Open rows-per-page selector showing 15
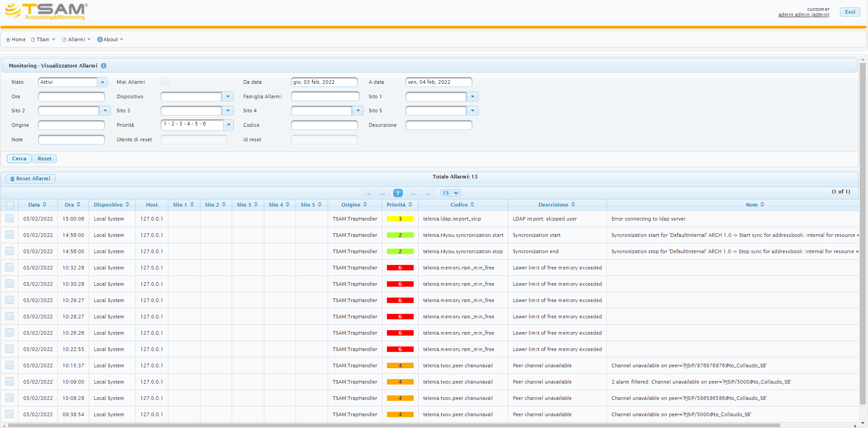868x428 pixels. (x=450, y=193)
